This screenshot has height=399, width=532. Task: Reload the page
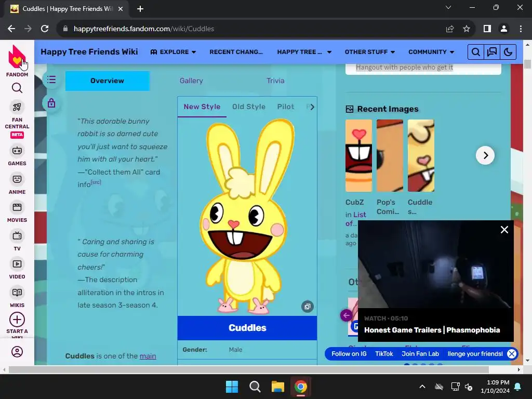click(x=45, y=29)
